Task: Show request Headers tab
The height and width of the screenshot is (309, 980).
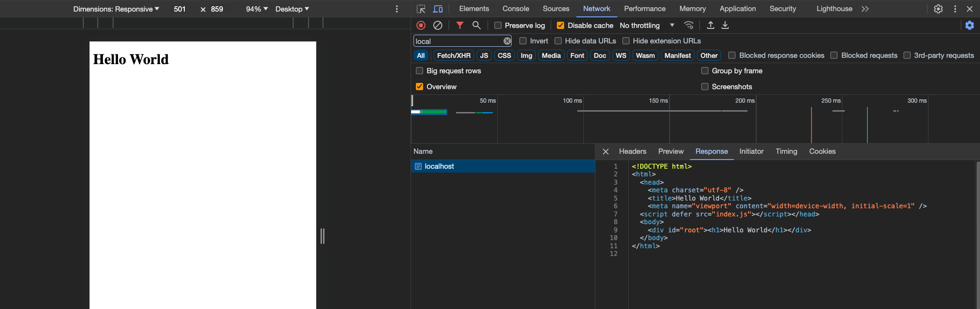Action: point(632,151)
